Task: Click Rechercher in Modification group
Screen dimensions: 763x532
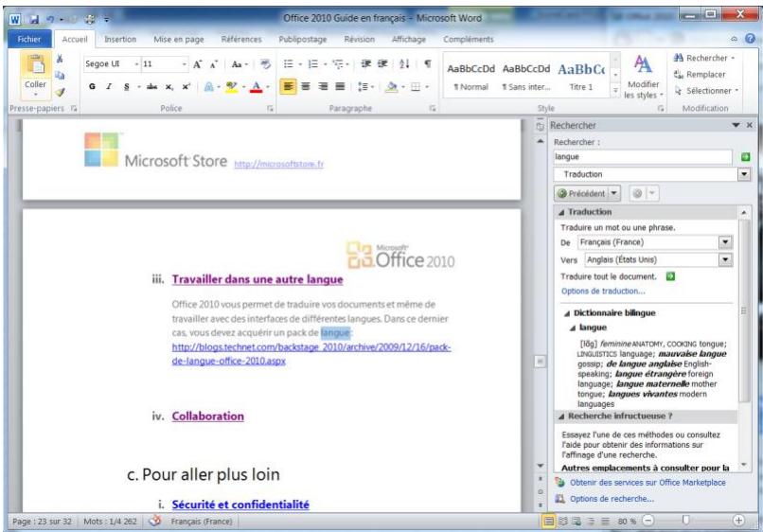Action: point(703,58)
